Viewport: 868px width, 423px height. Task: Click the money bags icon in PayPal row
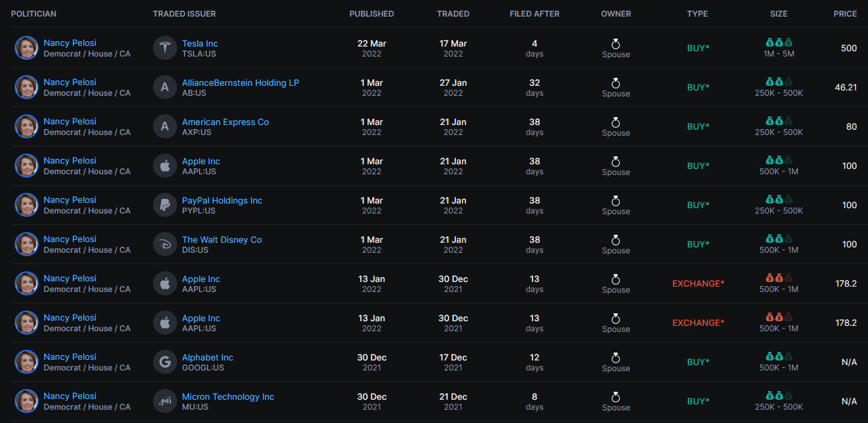tap(779, 200)
